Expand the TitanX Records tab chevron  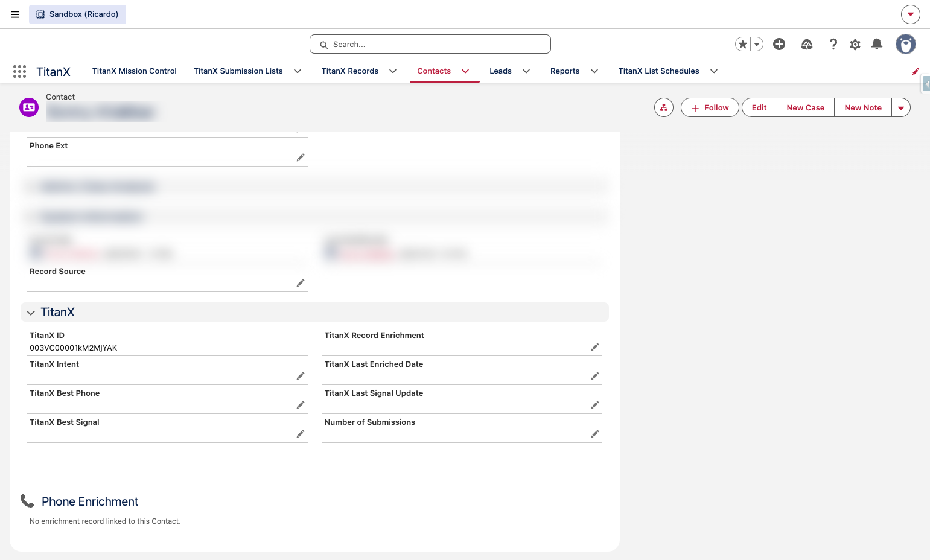point(393,71)
